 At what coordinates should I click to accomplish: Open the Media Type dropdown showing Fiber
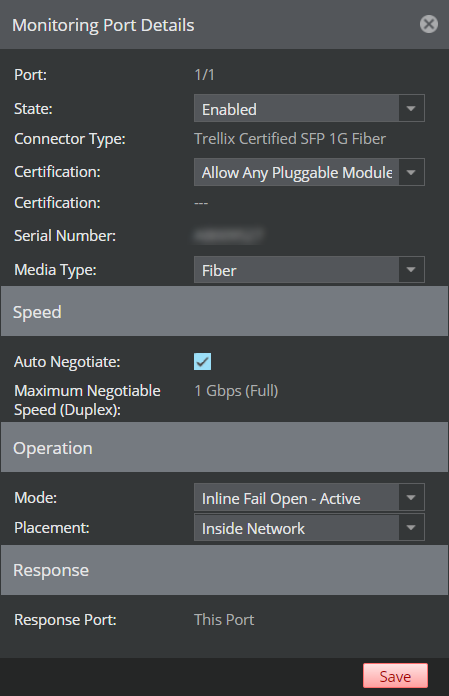tap(309, 270)
